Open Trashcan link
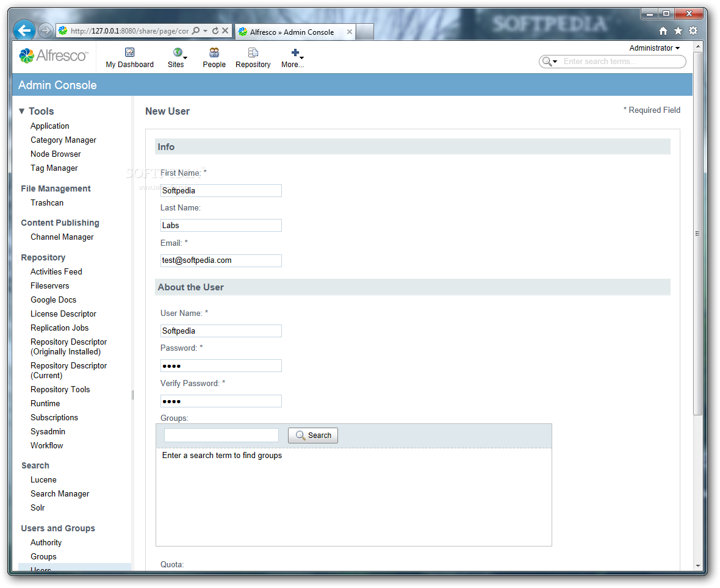 47,203
